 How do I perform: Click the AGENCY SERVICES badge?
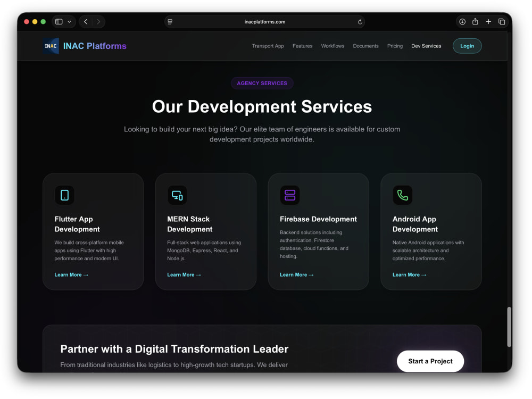262,83
